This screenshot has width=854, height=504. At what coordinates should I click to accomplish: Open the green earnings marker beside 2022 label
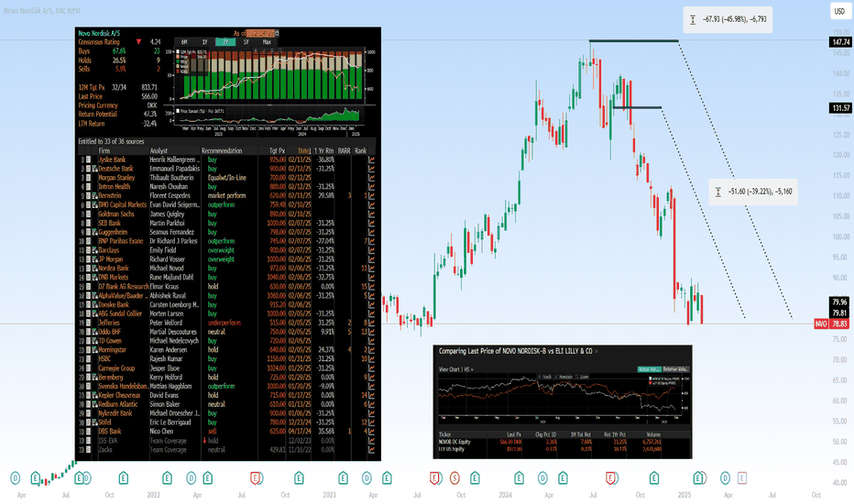point(167,478)
